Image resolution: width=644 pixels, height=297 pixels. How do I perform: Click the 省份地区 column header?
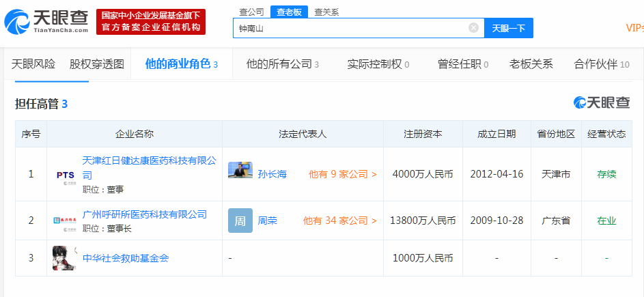pos(556,134)
